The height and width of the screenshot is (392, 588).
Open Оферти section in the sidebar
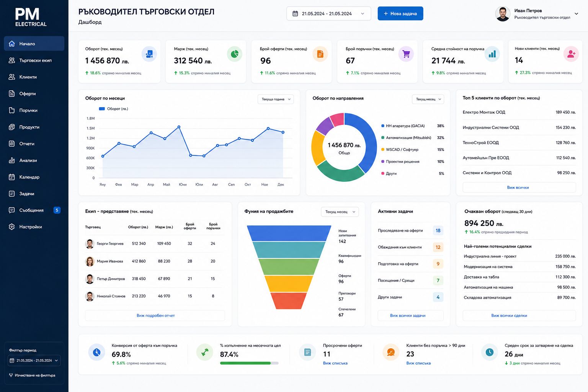[x=34, y=94]
